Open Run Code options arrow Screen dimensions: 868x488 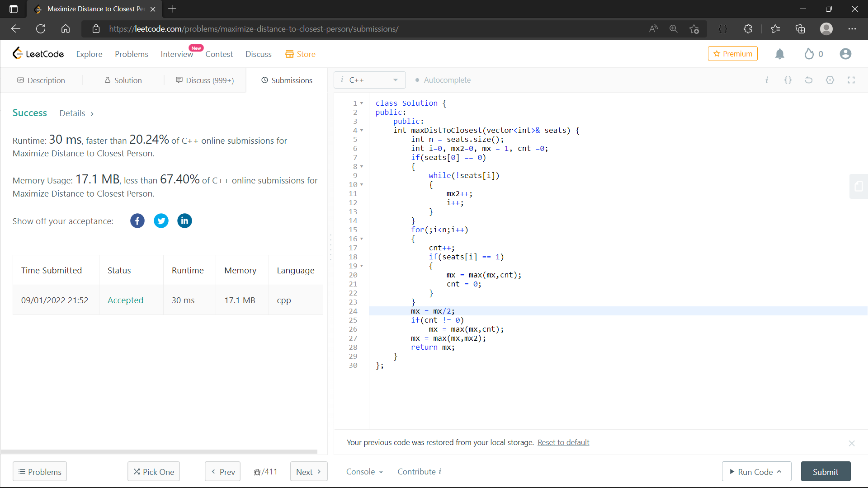click(x=779, y=472)
